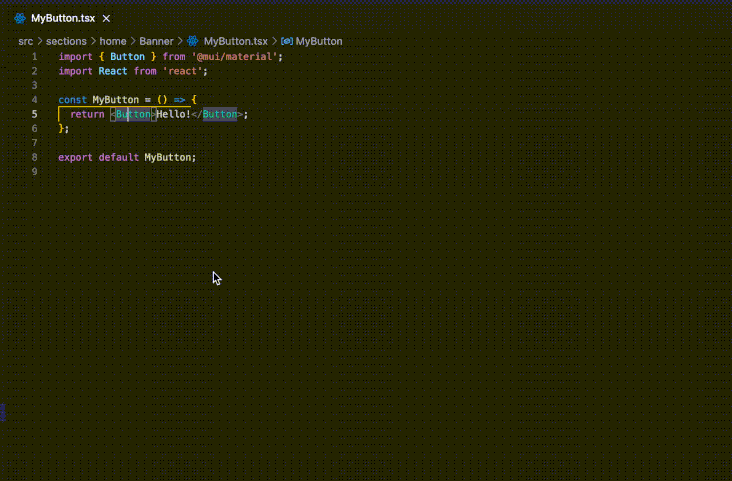Screen dimensions: 732x481
Task: Click MyButton in the export default line
Action: coord(168,157)
